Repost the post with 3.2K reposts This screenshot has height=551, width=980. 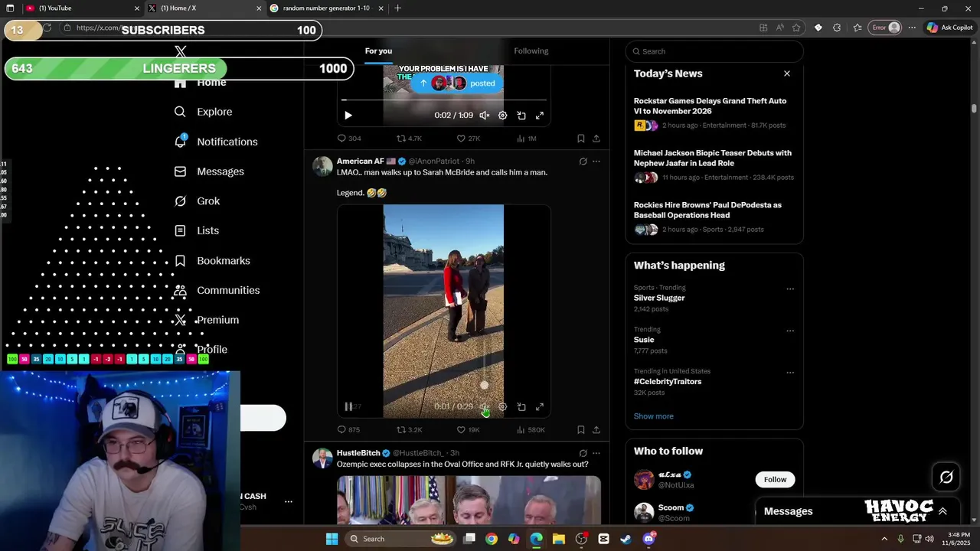409,430
